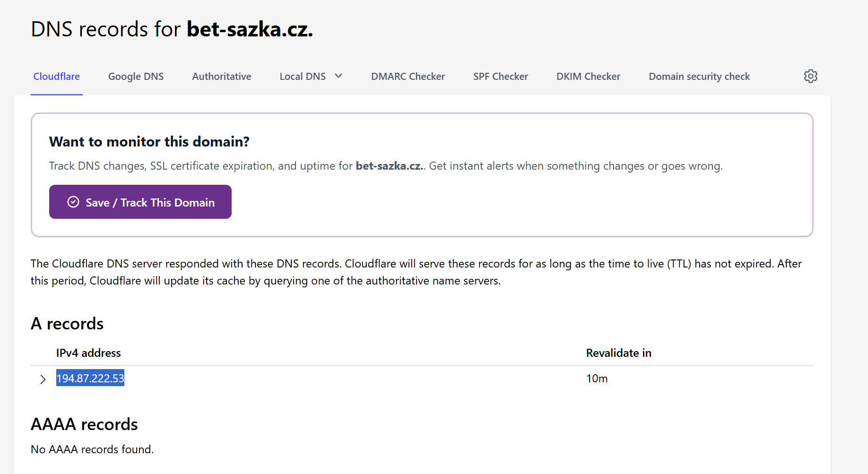Click the bold bet-sazka.cz in page title
868x474 pixels.
click(250, 29)
